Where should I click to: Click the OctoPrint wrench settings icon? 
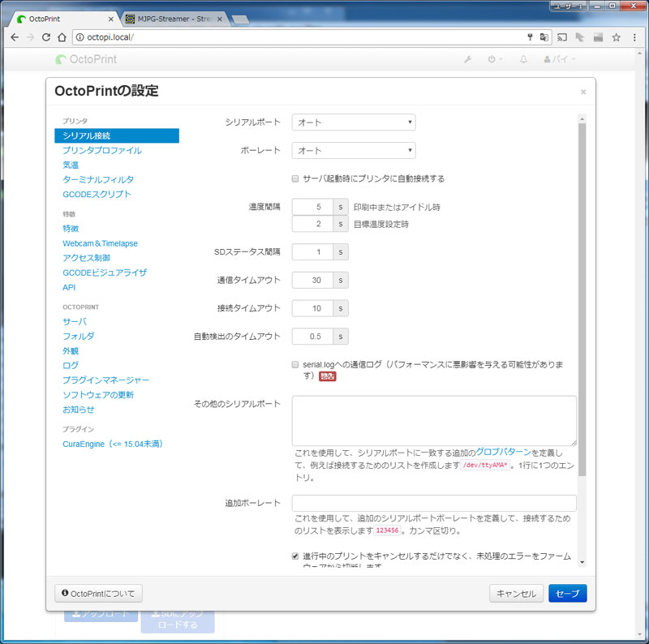(x=468, y=59)
